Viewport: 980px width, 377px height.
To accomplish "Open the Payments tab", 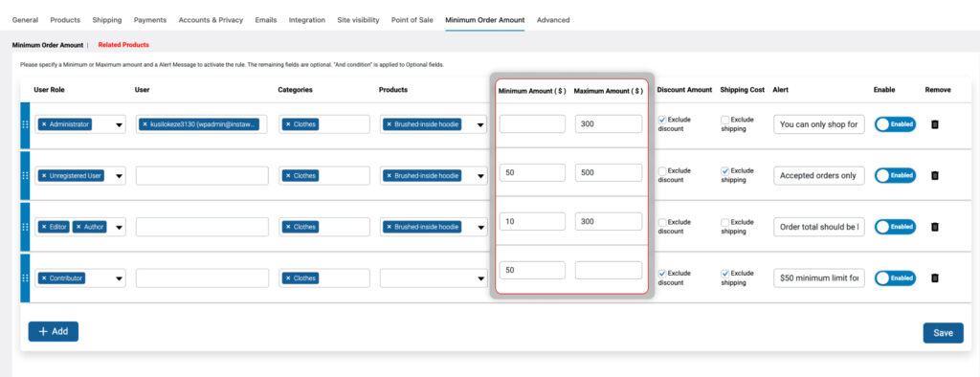I will [x=150, y=20].
